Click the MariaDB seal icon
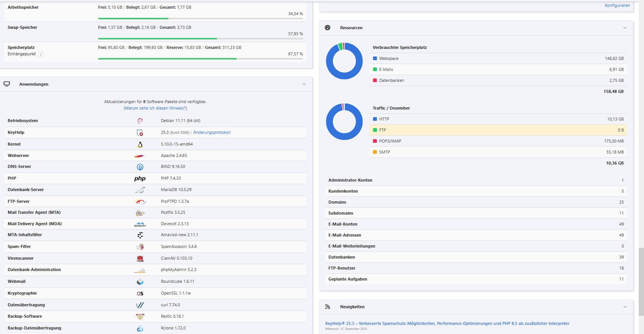This screenshot has width=644, height=334. [140, 190]
